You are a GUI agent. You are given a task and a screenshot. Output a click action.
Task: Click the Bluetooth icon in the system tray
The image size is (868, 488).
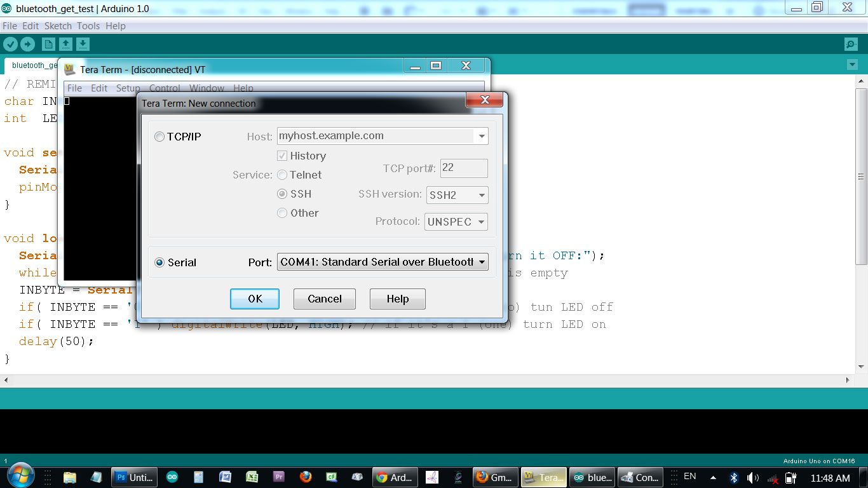734,477
